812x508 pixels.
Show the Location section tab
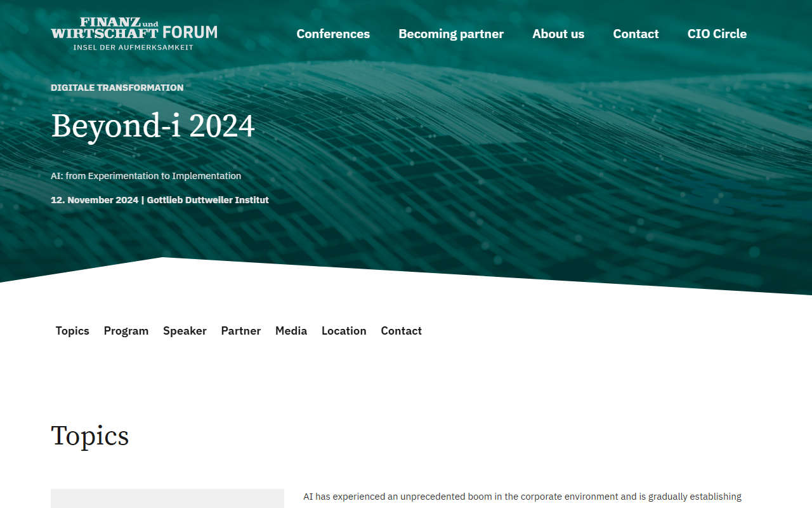coord(344,331)
